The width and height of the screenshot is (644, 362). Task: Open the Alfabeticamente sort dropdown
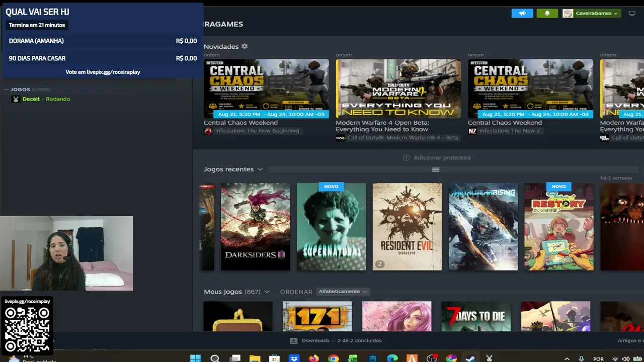coord(343,292)
